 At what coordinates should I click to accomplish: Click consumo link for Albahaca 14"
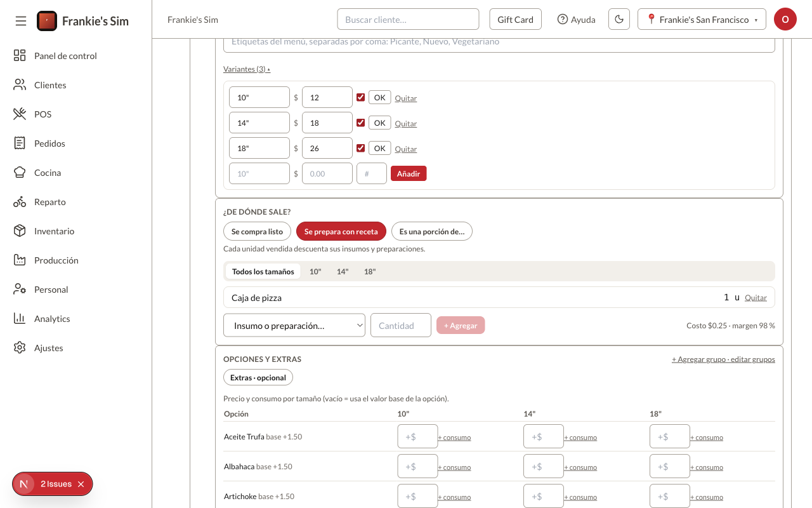coord(580,467)
